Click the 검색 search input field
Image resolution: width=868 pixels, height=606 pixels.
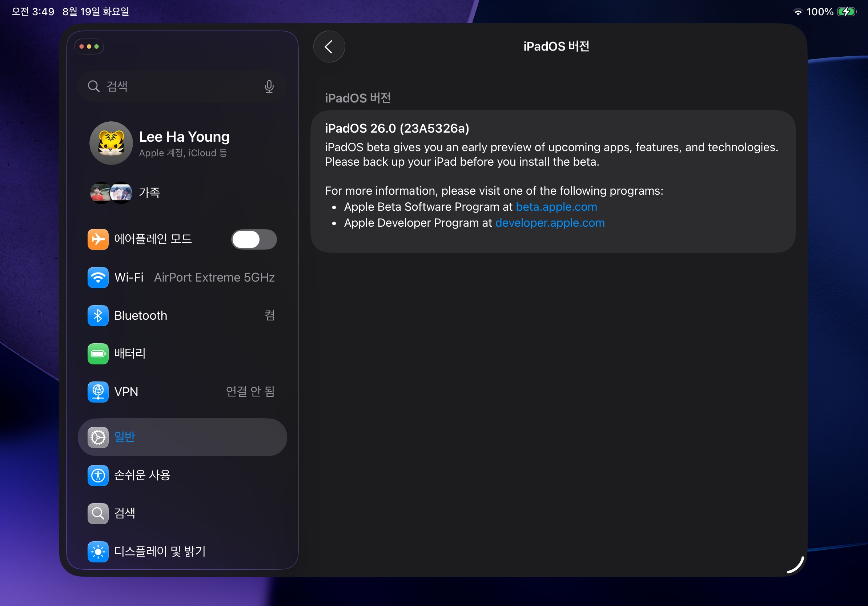(x=182, y=86)
